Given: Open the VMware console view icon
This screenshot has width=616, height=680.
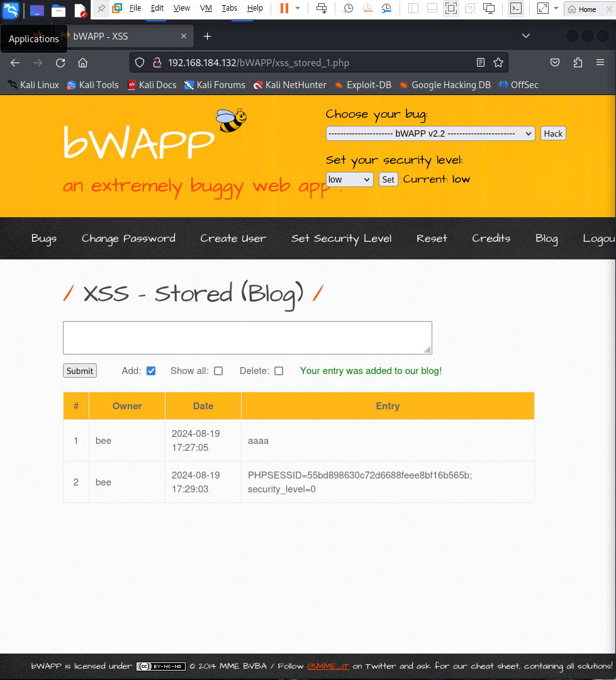Looking at the screenshot, I should 516,8.
